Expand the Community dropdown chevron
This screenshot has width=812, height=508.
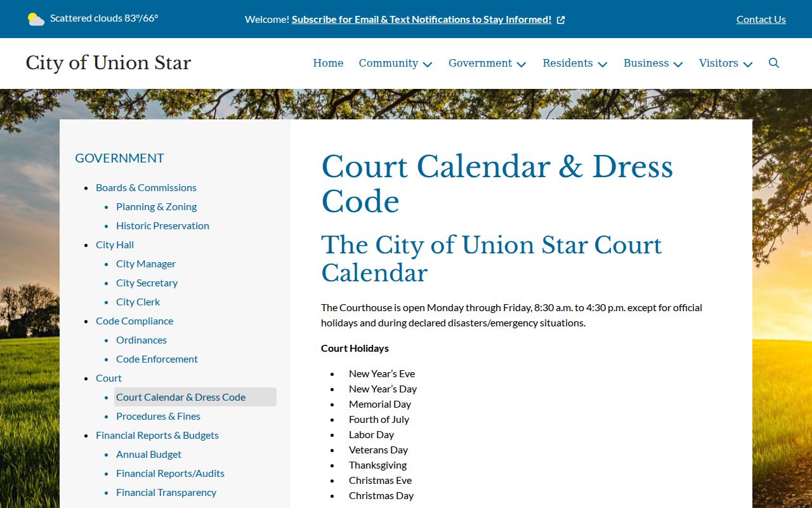(428, 64)
